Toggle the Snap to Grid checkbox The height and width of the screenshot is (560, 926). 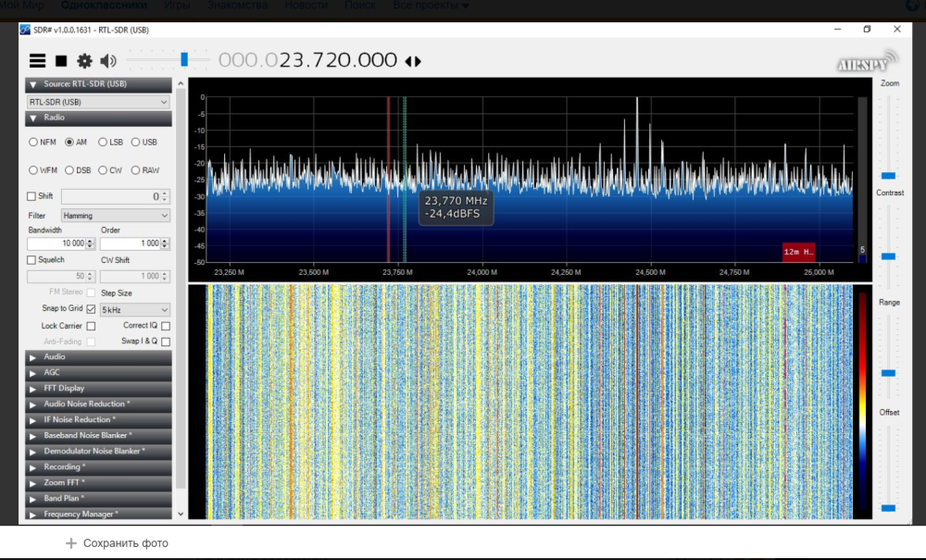[91, 309]
